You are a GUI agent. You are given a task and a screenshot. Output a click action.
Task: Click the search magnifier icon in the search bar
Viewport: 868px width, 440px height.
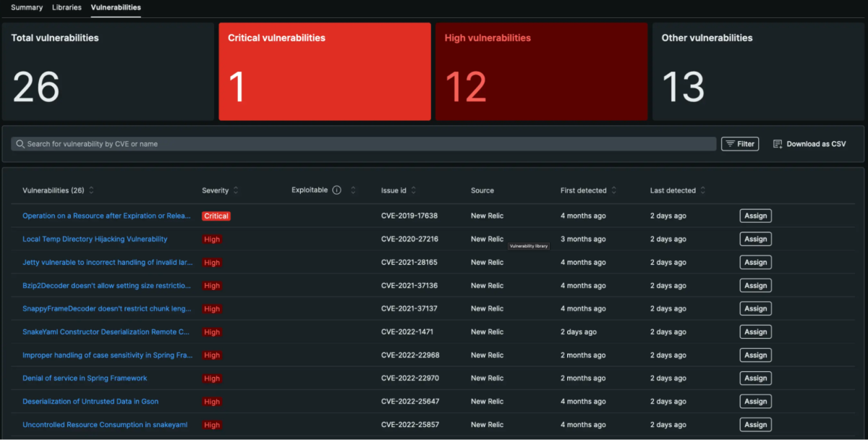tap(20, 143)
